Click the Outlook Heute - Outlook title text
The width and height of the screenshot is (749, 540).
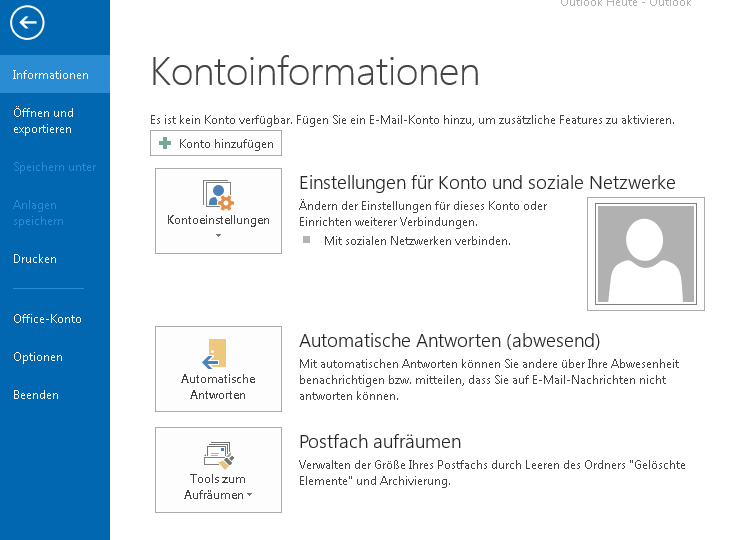pos(626,3)
